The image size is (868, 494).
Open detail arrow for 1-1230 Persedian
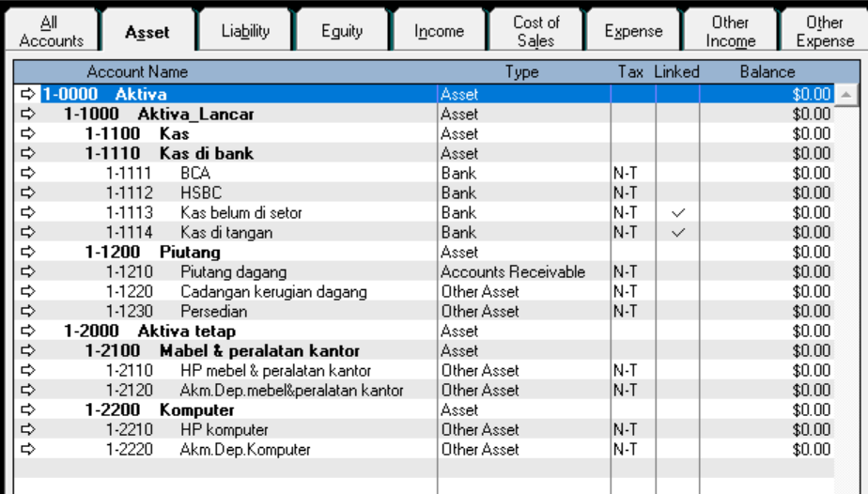[27, 311]
